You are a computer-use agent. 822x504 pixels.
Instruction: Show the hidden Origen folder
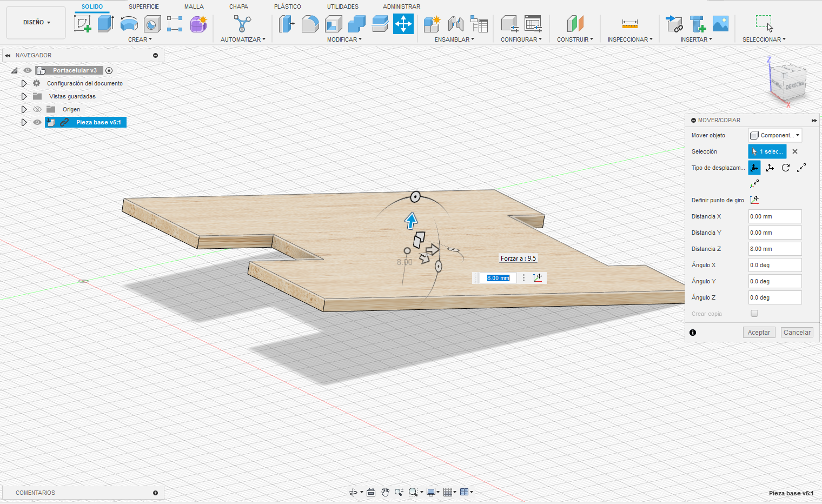37,109
